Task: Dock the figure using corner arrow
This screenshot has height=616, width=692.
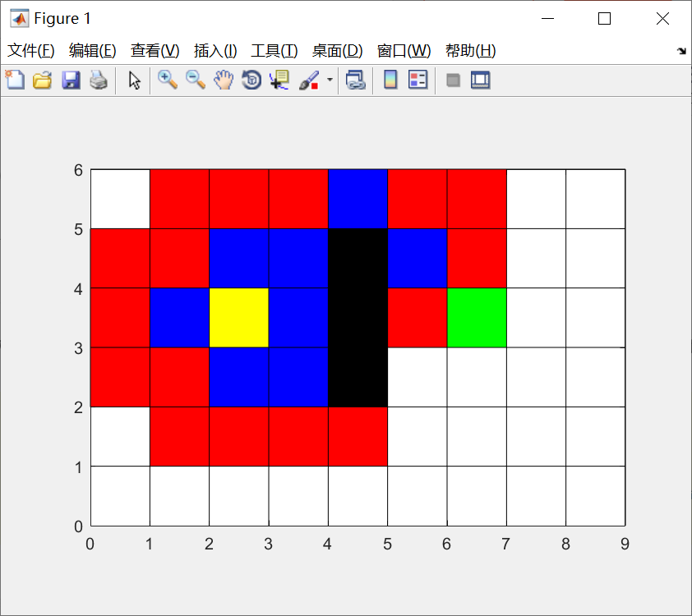Action: tap(681, 51)
